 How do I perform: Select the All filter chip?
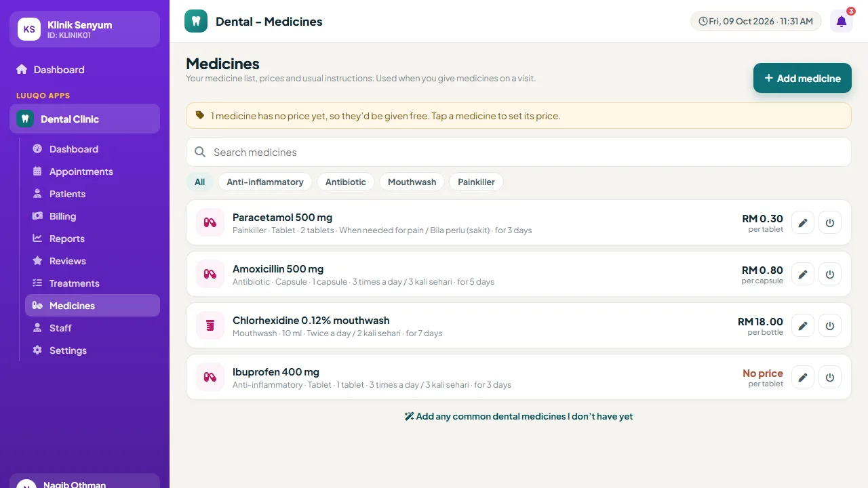tap(199, 182)
